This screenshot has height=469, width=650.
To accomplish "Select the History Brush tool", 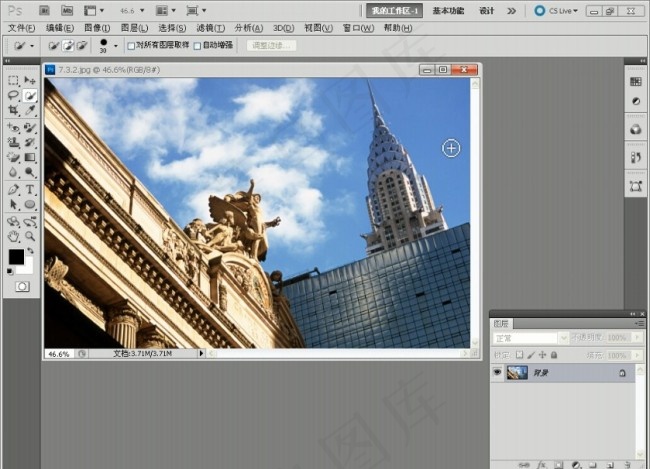I will click(x=30, y=142).
